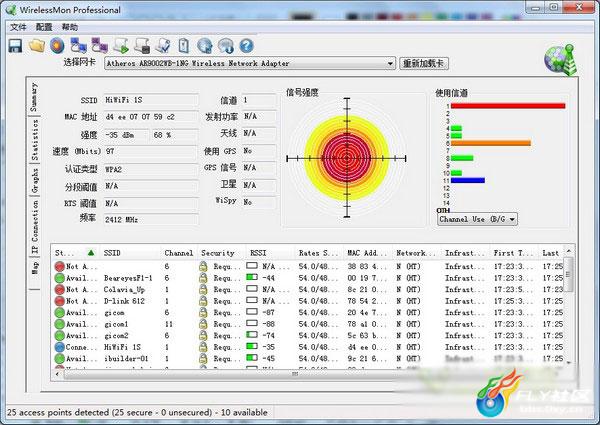This screenshot has height=425, width=600.
Task: Click red status icon of D-link 612 row
Action: click(x=59, y=301)
